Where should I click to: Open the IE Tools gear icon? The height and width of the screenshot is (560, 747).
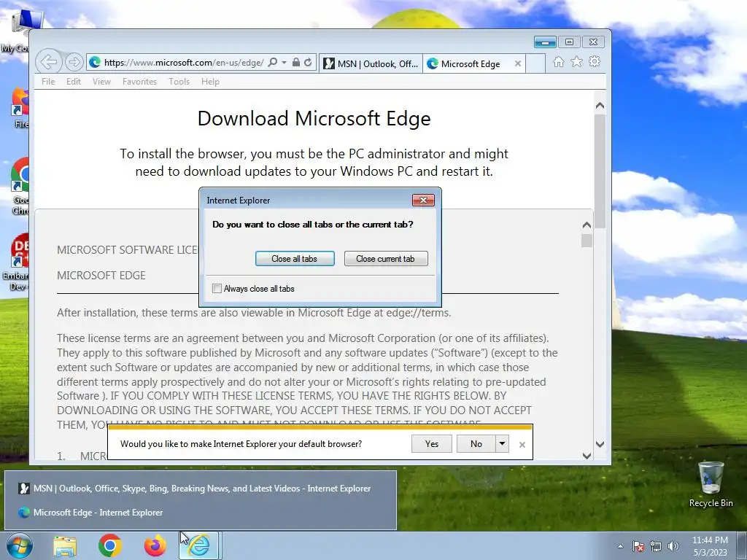click(x=595, y=62)
